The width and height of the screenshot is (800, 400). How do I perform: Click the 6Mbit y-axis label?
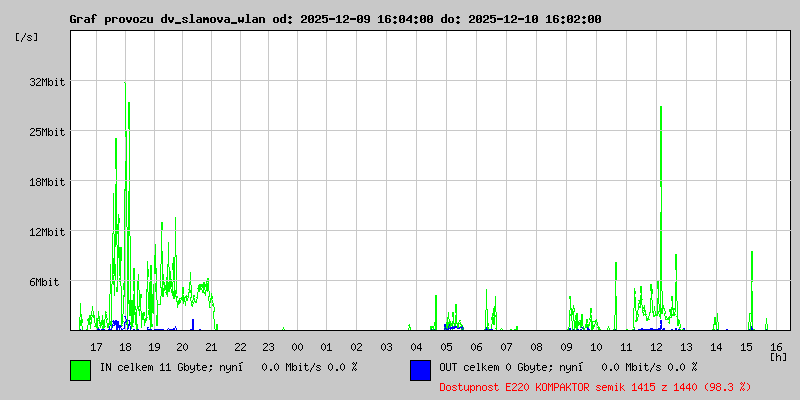44,282
